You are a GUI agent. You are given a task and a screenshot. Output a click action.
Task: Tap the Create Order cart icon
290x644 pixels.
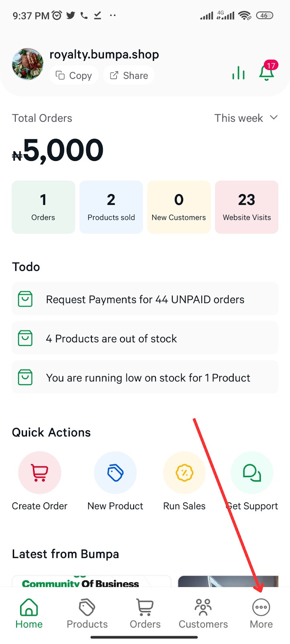click(39, 473)
